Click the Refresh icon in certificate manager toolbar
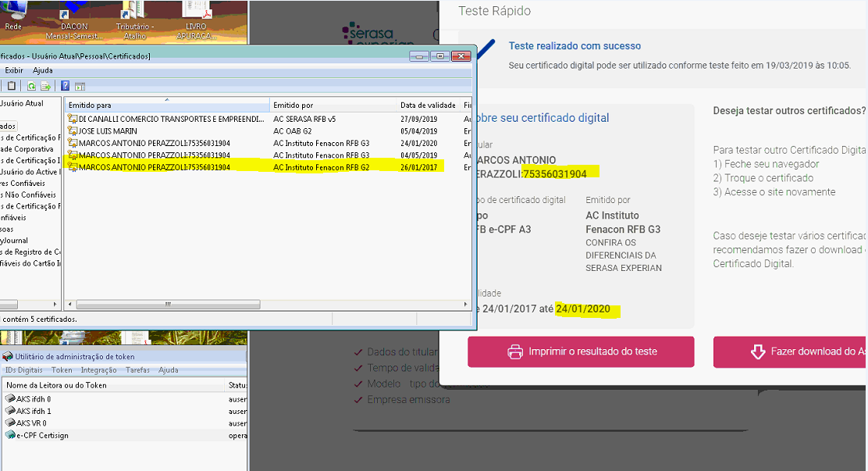The width and height of the screenshot is (868, 471). coord(31,86)
